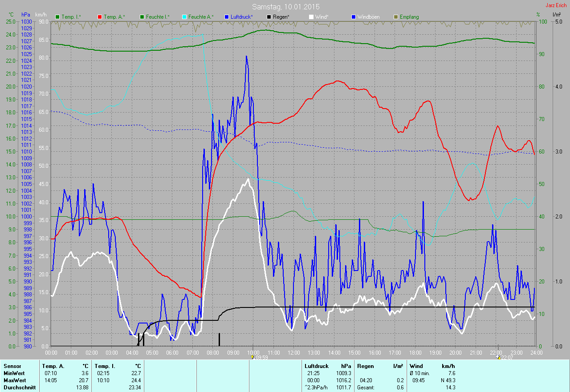Click the hPa axis unit label
The image size is (570, 392).
pos(25,15)
